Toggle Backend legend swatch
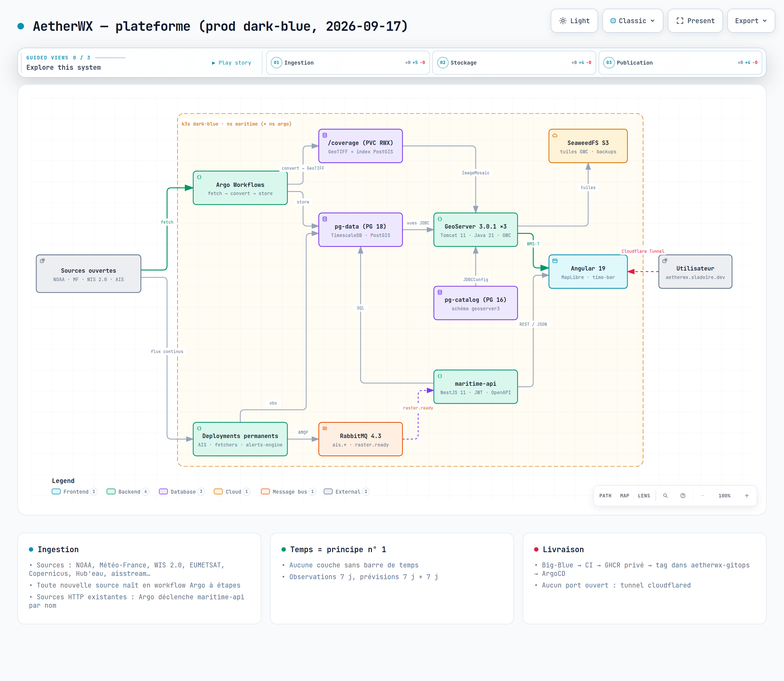 [x=111, y=491]
